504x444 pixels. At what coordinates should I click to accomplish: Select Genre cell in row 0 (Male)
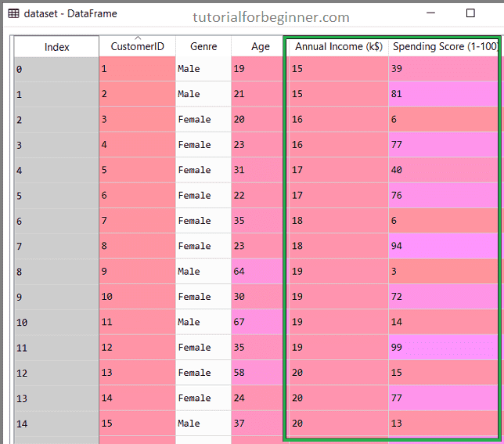coord(203,69)
